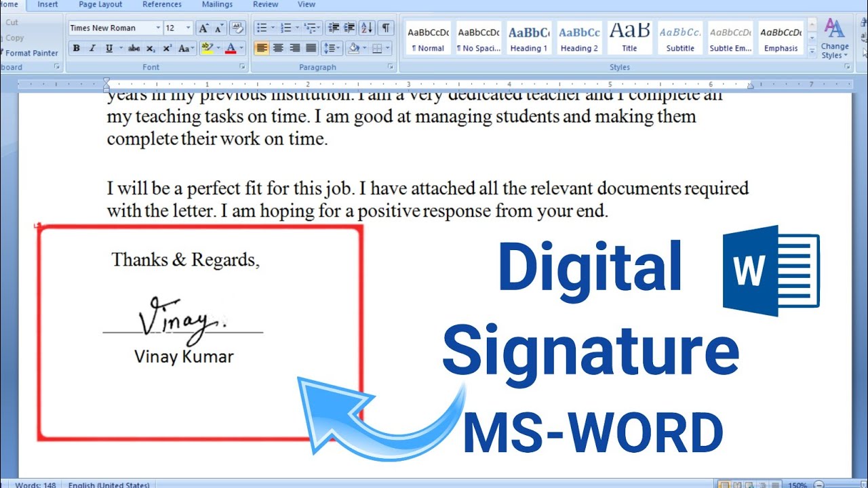868x488 pixels.
Task: Toggle Align Text Left
Action: pyautogui.click(x=262, y=48)
